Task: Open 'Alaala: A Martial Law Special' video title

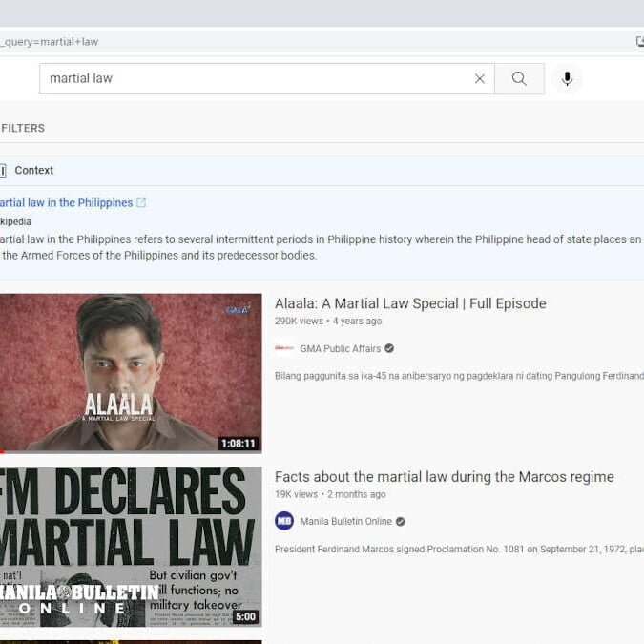Action: coord(410,303)
